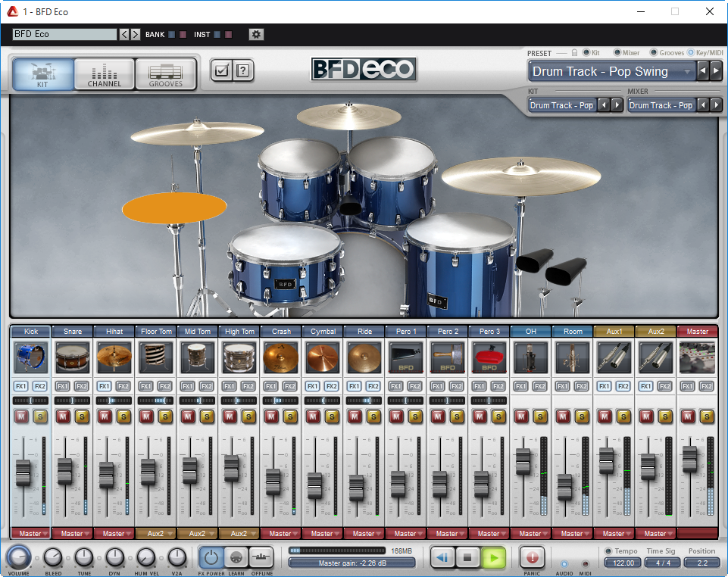Select the Perc 3 red block thumbnail
728x577 pixels.
489,357
